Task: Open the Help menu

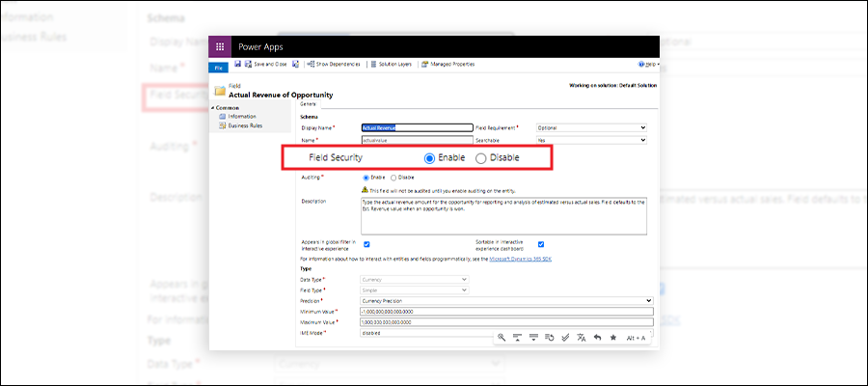Action: 648,65
